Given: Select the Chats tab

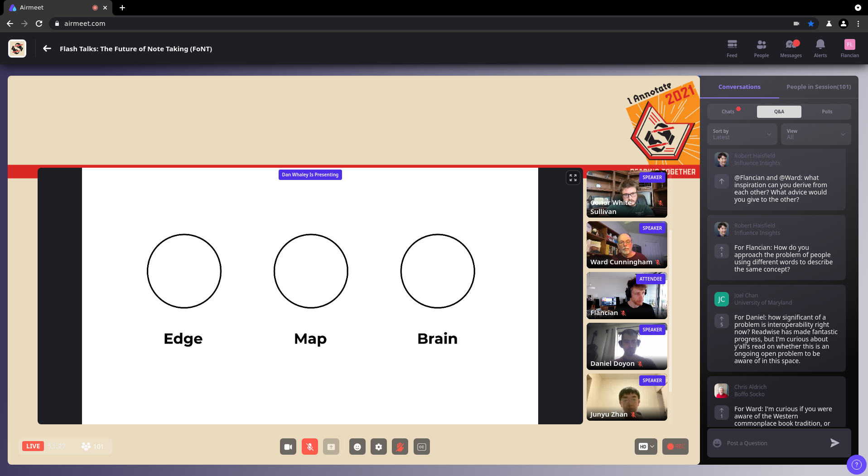Looking at the screenshot, I should tap(730, 112).
